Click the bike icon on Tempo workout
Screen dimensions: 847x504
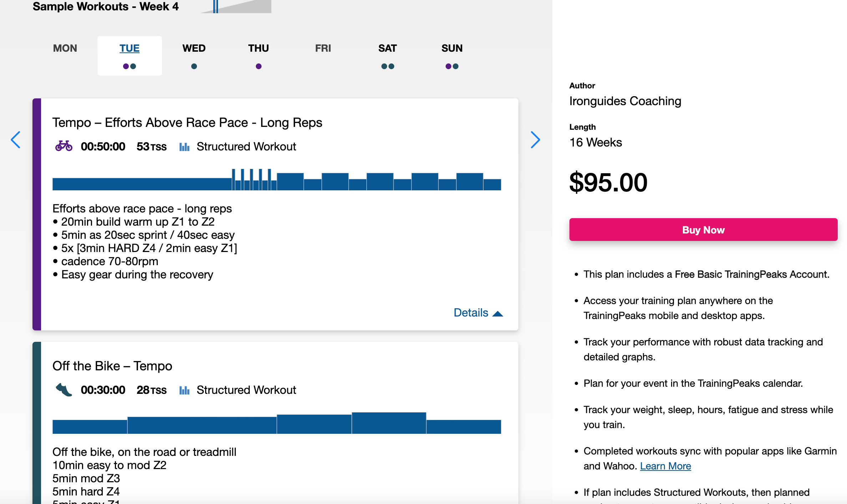64,146
